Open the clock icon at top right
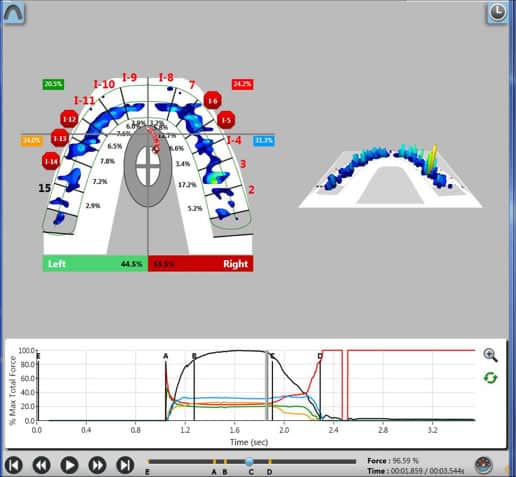Screen dimensions: 516x477 497,12
